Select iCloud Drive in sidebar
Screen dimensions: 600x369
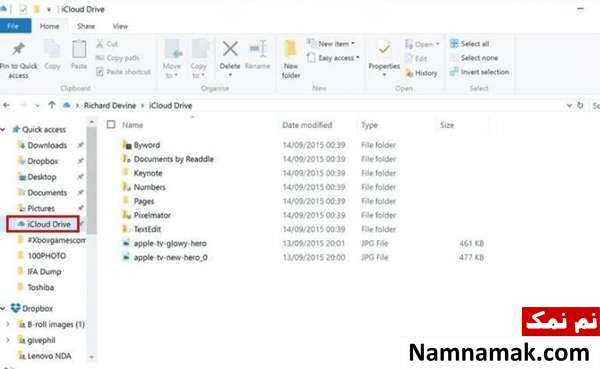pyautogui.click(x=43, y=224)
